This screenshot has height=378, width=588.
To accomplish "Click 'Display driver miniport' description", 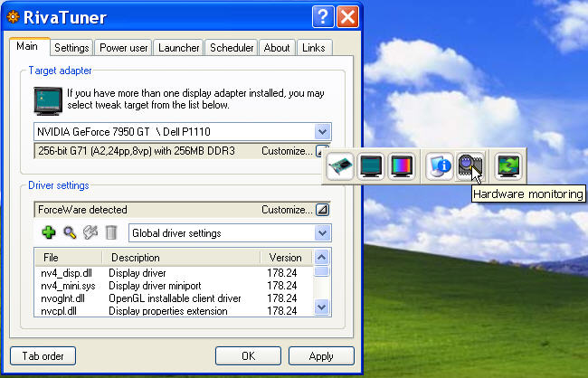I will (x=155, y=286).
